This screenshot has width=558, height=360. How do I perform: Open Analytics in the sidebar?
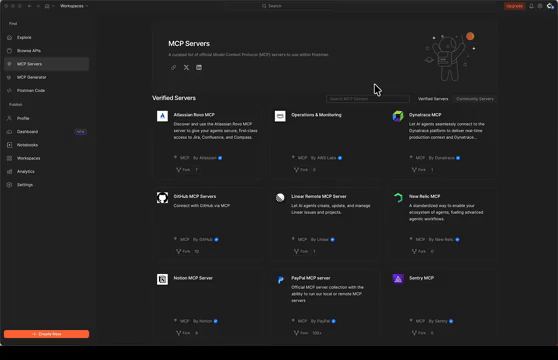[x=26, y=171]
